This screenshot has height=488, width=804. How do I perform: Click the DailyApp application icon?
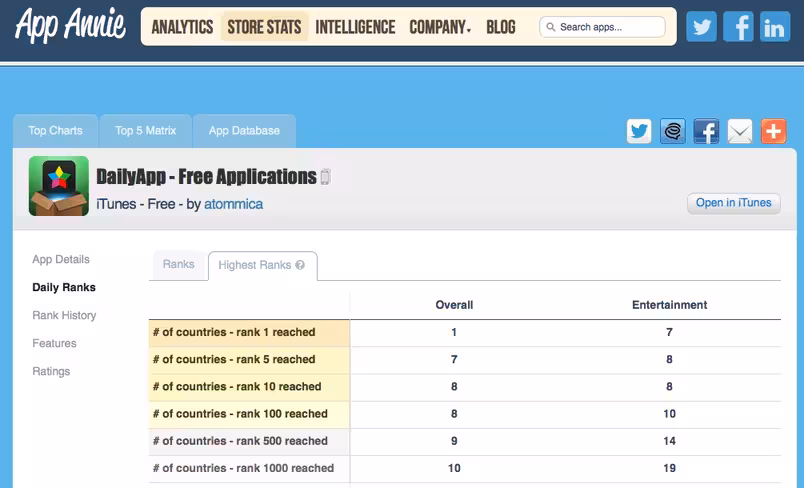pyautogui.click(x=59, y=186)
